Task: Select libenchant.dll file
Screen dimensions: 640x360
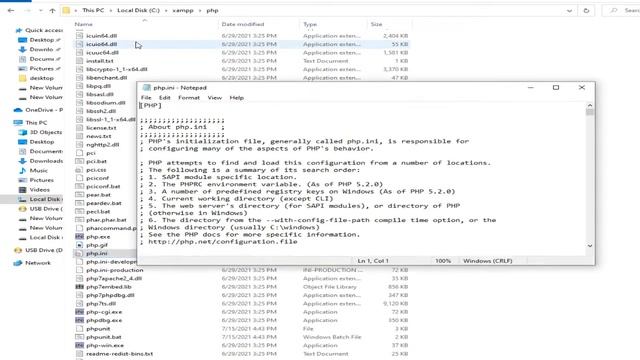Action: coord(107,78)
